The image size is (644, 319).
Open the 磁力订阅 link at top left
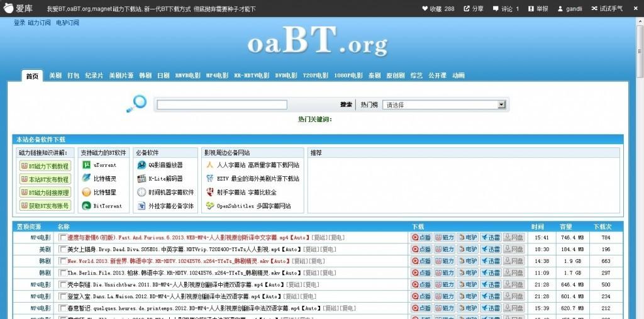[x=40, y=23]
